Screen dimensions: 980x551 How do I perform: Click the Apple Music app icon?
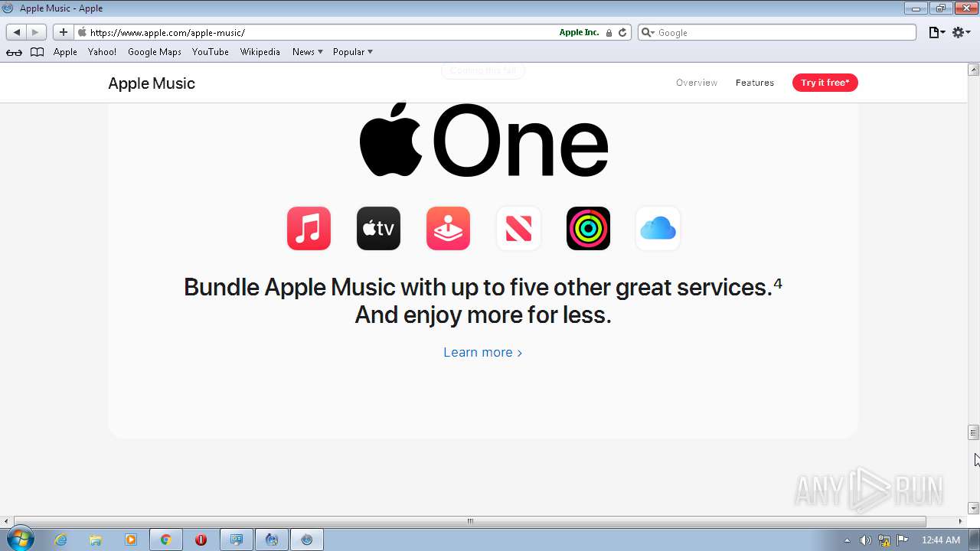click(x=309, y=228)
